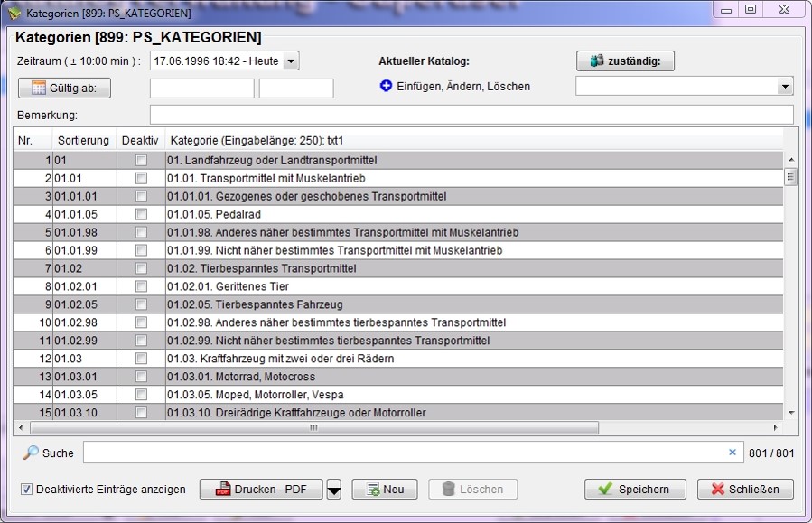Click the Löschen button
The height and width of the screenshot is (523, 812).
point(472,490)
